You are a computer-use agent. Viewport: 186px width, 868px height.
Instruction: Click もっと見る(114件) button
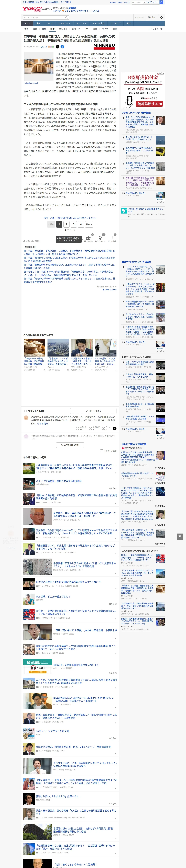coord(70,445)
